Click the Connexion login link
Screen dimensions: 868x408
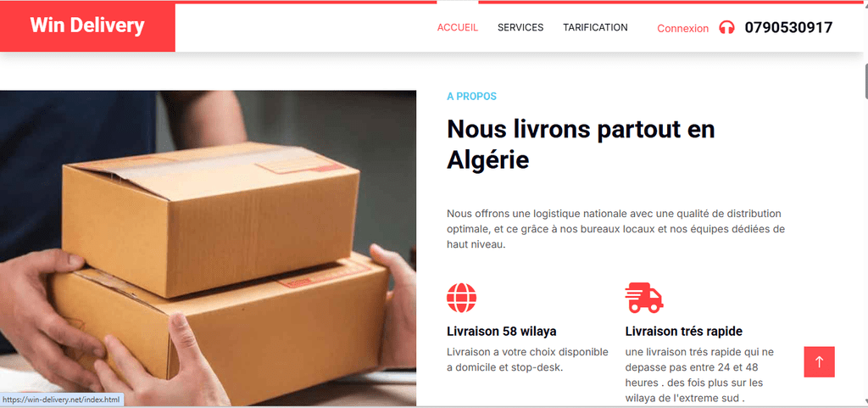(x=682, y=28)
